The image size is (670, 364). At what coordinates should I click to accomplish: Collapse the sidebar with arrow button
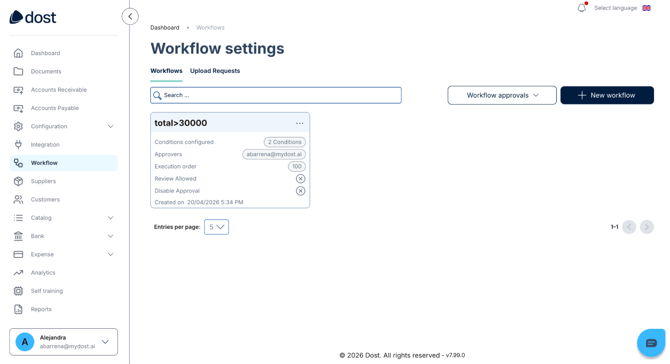(130, 17)
